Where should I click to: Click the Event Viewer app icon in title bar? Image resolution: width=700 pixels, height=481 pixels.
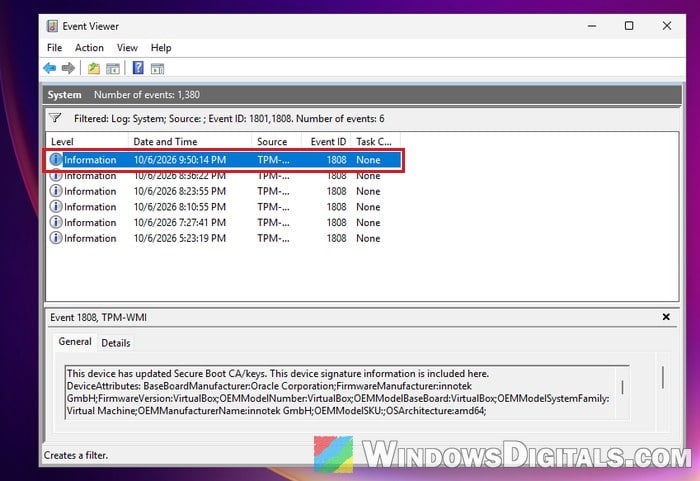pyautogui.click(x=52, y=26)
